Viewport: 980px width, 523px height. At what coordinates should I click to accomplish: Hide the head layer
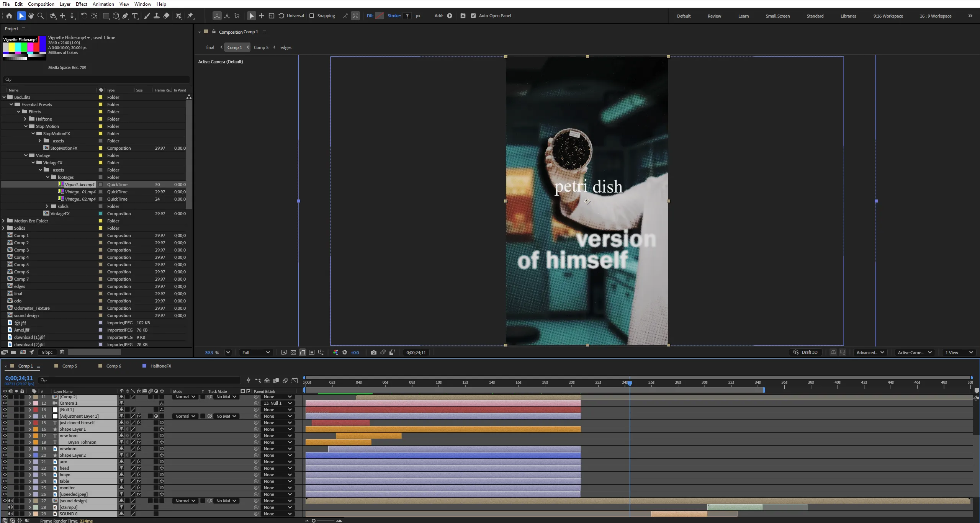[5, 468]
